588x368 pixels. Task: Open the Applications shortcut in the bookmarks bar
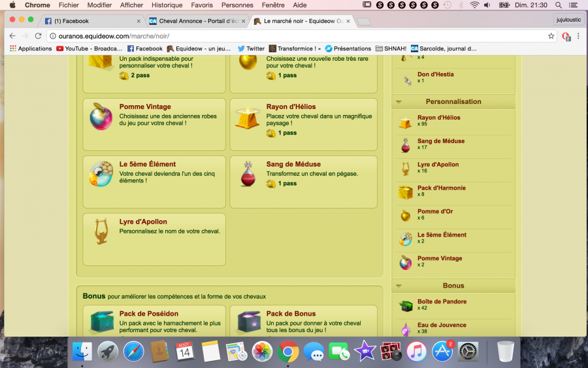click(x=31, y=48)
